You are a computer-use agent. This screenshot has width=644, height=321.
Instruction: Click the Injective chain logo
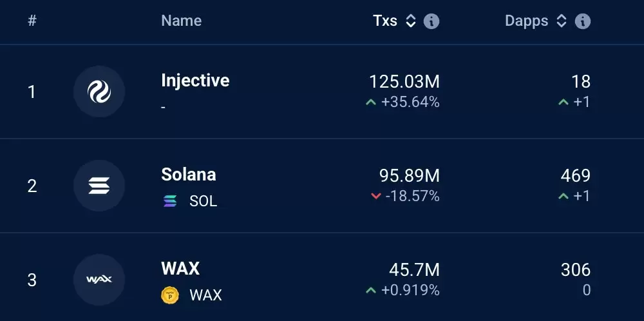tap(99, 92)
